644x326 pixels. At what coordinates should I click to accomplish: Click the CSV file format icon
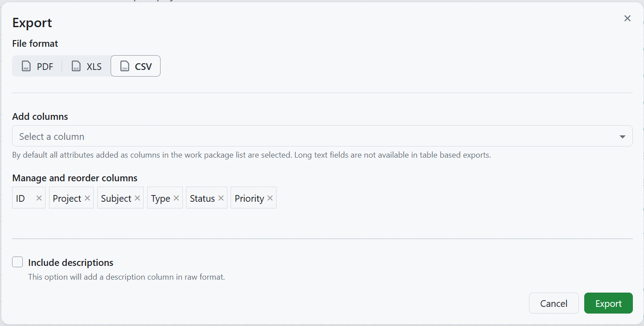tap(124, 66)
